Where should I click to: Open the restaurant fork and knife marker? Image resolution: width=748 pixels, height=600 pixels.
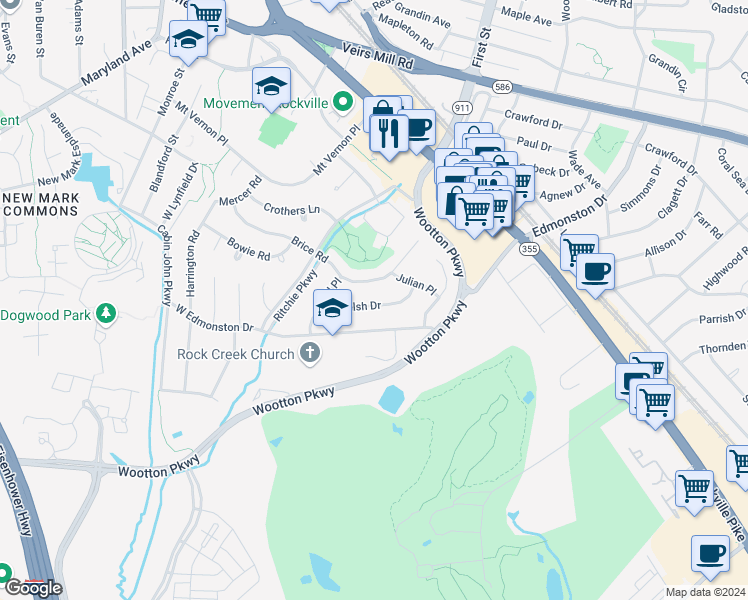click(389, 136)
